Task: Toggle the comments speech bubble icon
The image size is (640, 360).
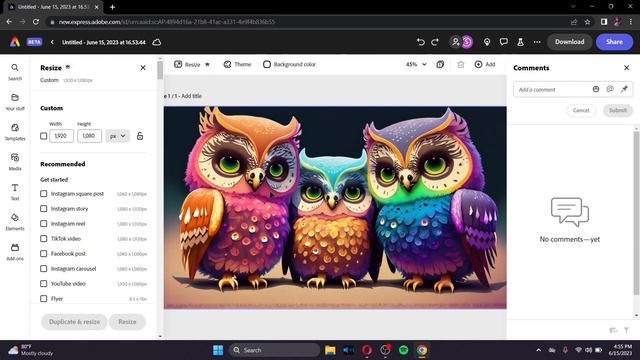Action: (x=504, y=42)
